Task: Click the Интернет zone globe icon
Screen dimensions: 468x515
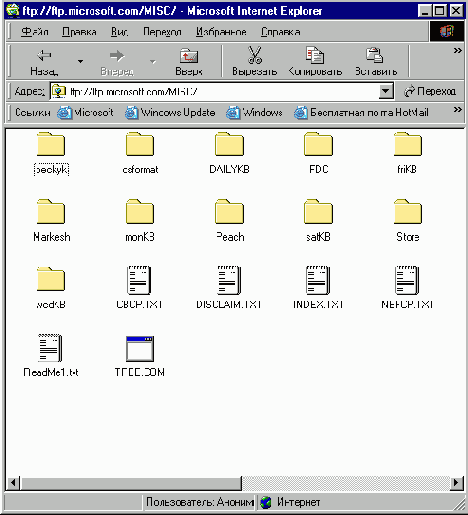Action: point(266,502)
